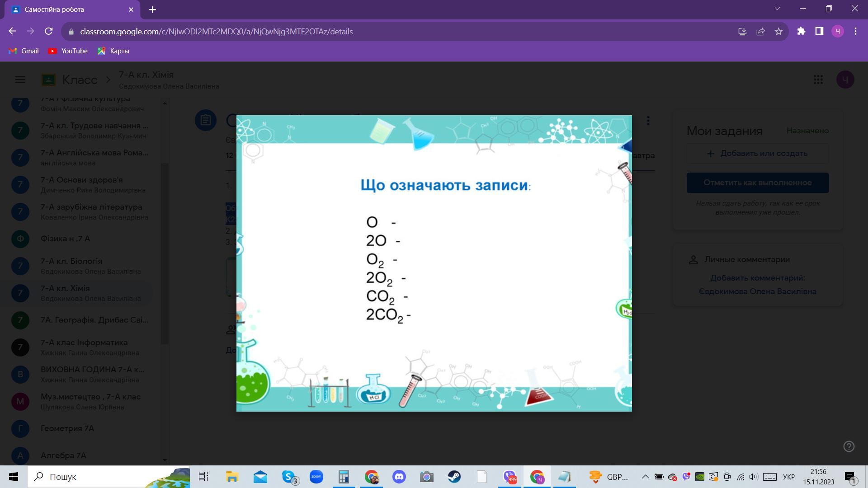The image size is (868, 488).
Task: Click the sidebar class list scrollbar
Action: pyautogui.click(x=165, y=253)
